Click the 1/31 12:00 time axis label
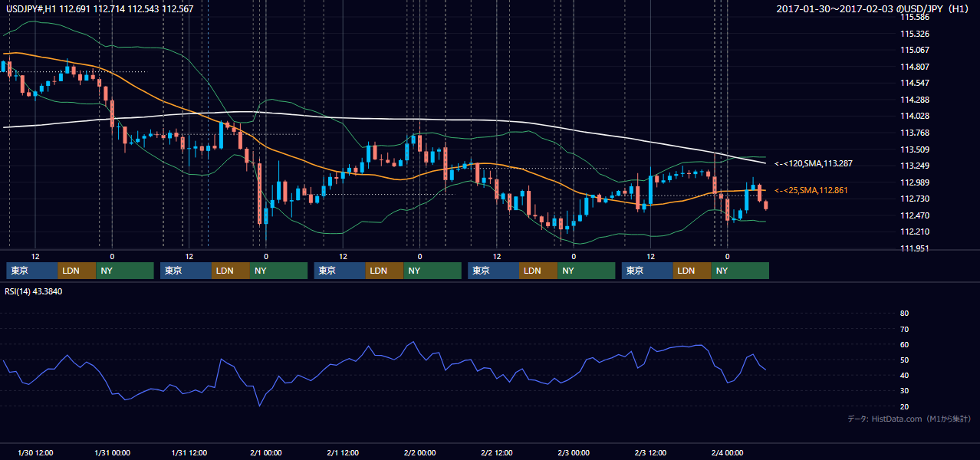The height and width of the screenshot is (460, 980). point(189,452)
